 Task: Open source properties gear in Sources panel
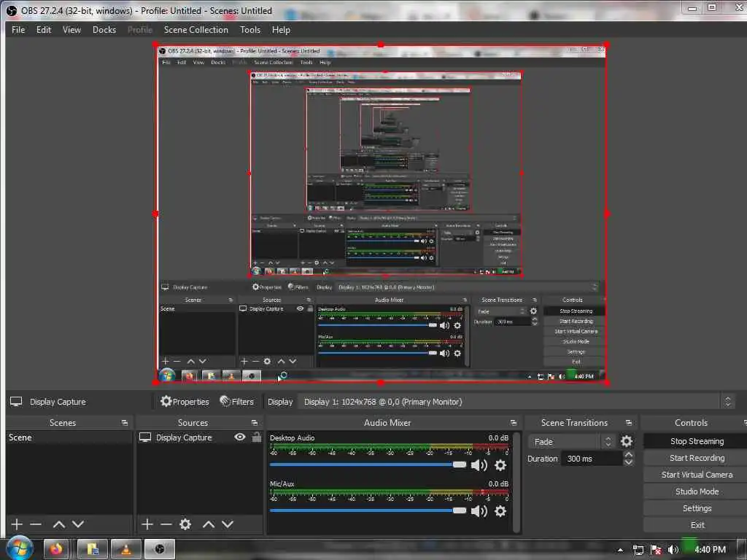pyautogui.click(x=185, y=524)
